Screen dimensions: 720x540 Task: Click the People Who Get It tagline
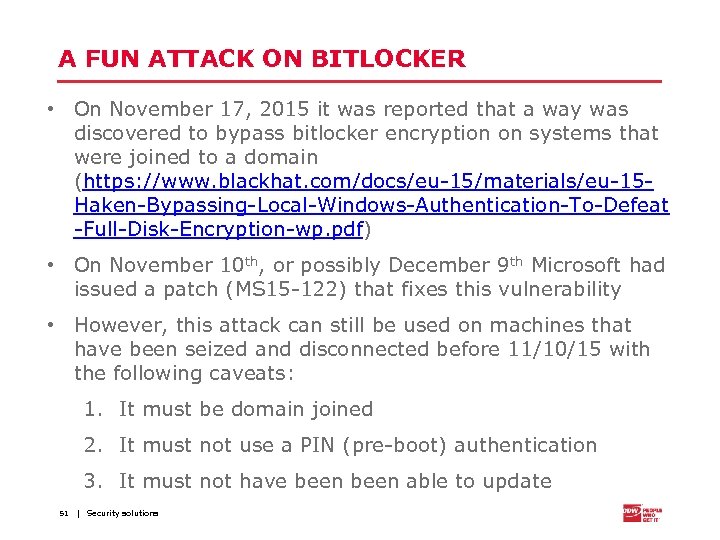(651, 513)
